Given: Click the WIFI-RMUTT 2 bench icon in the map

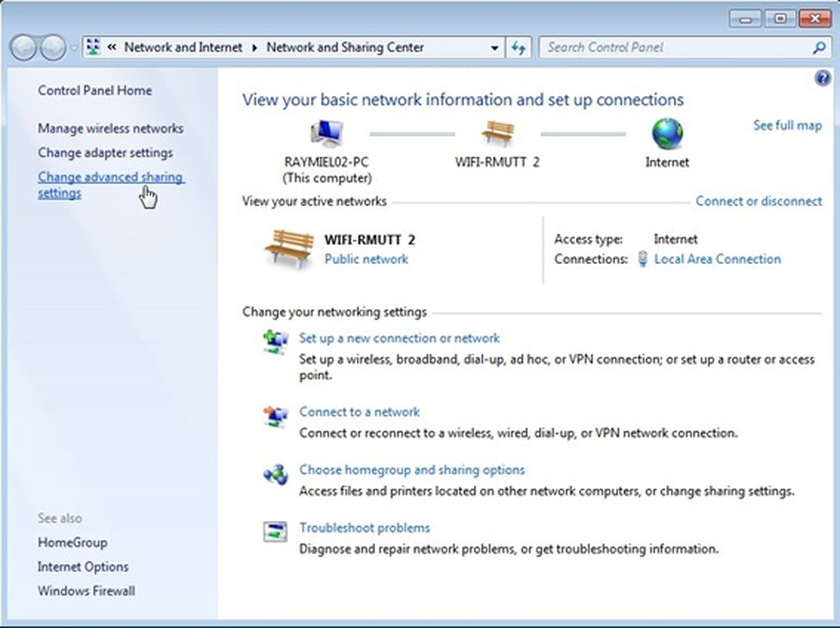Looking at the screenshot, I should pyautogui.click(x=497, y=133).
